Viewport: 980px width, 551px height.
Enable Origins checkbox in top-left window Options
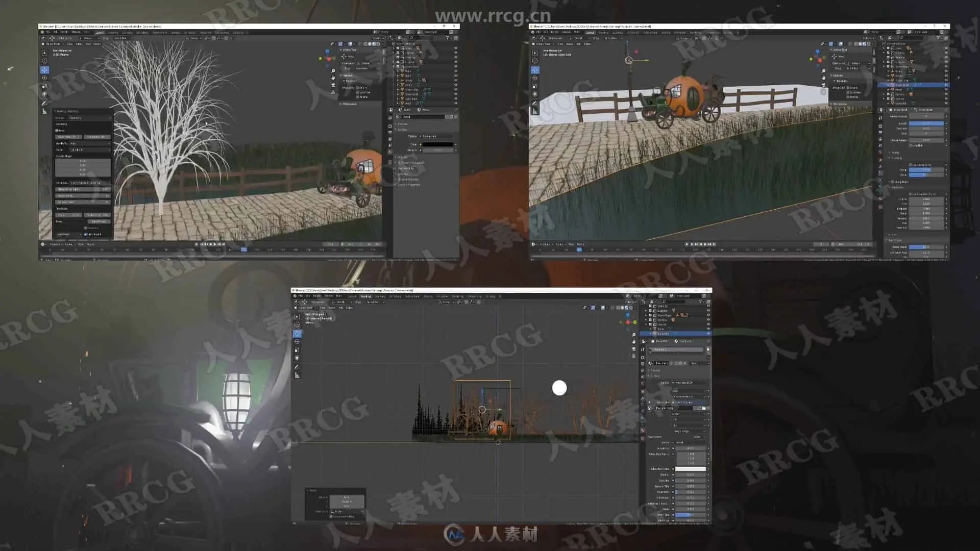click(357, 88)
